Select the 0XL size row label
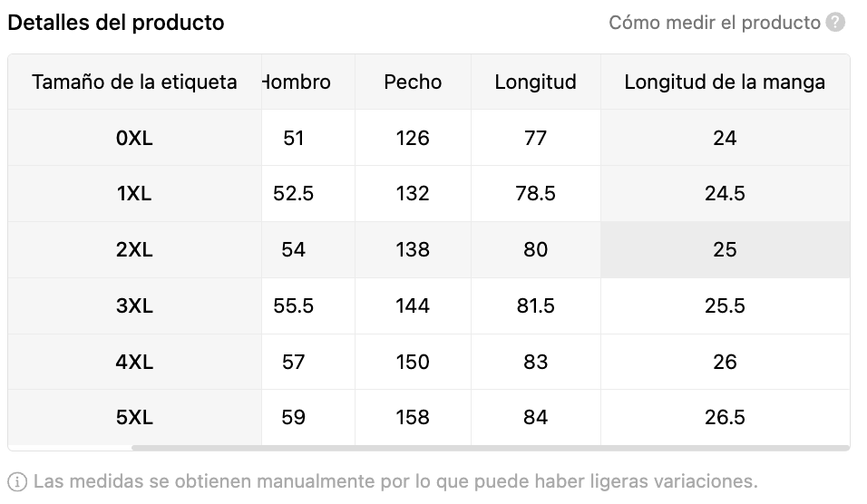 [x=134, y=139]
